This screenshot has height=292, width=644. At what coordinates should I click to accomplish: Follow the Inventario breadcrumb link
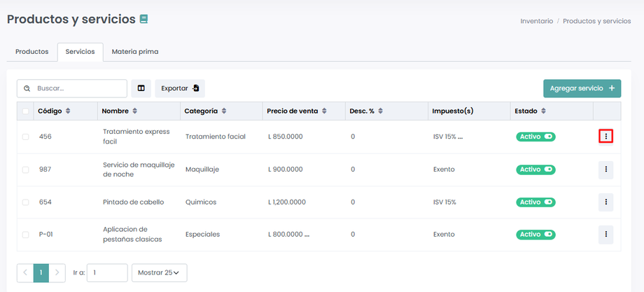click(536, 21)
